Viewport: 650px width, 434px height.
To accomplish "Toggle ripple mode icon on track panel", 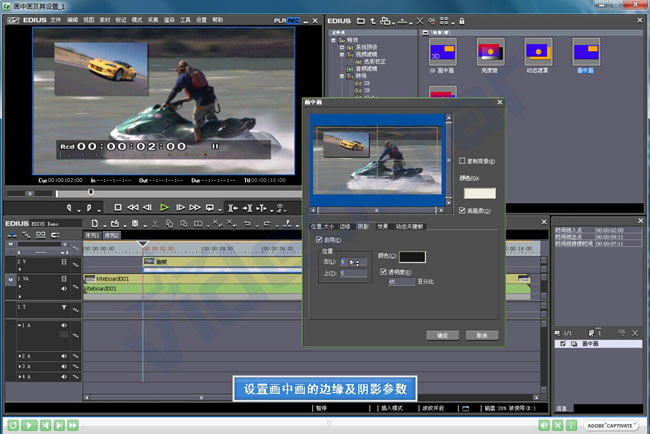I will pos(26,235).
